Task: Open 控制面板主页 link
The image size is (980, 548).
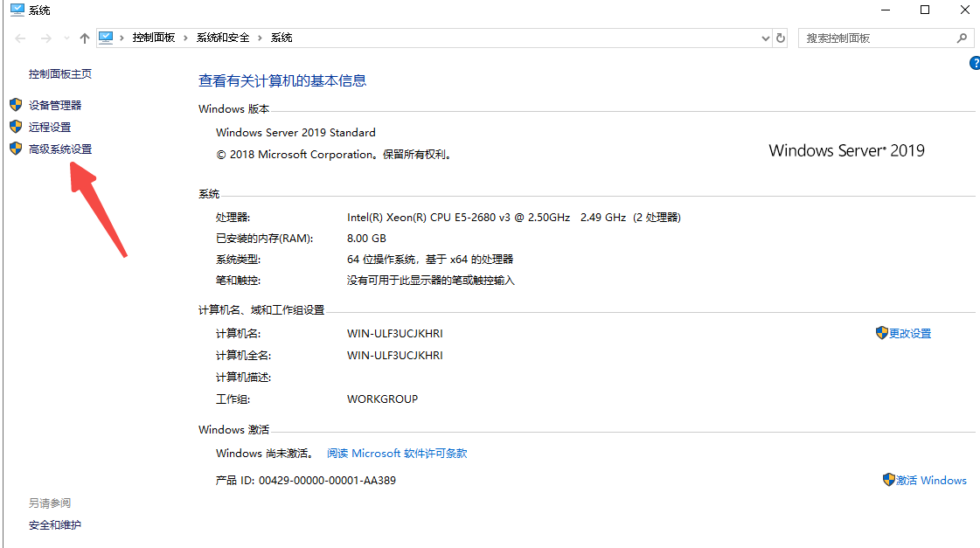Action: 60,73
